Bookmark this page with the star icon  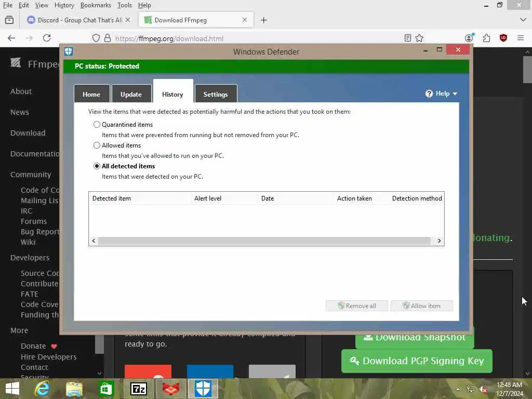click(x=419, y=38)
